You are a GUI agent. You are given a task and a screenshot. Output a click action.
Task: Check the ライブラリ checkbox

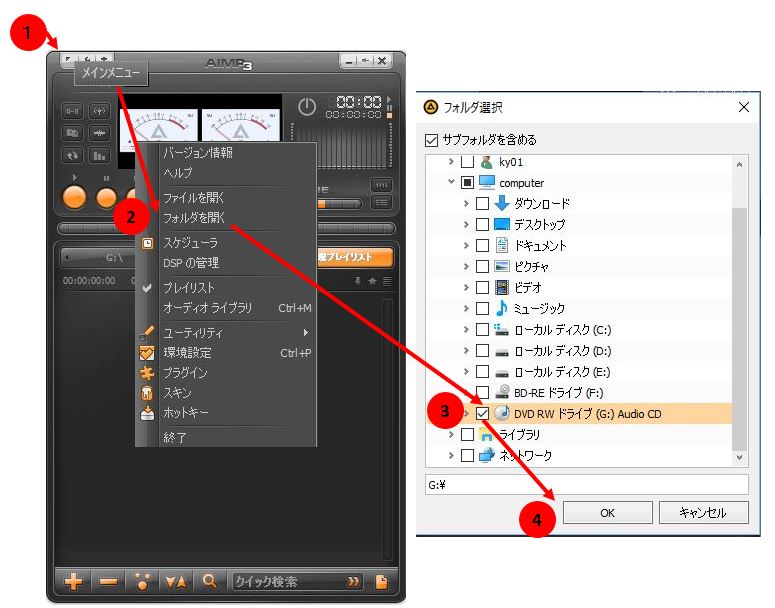[468, 434]
